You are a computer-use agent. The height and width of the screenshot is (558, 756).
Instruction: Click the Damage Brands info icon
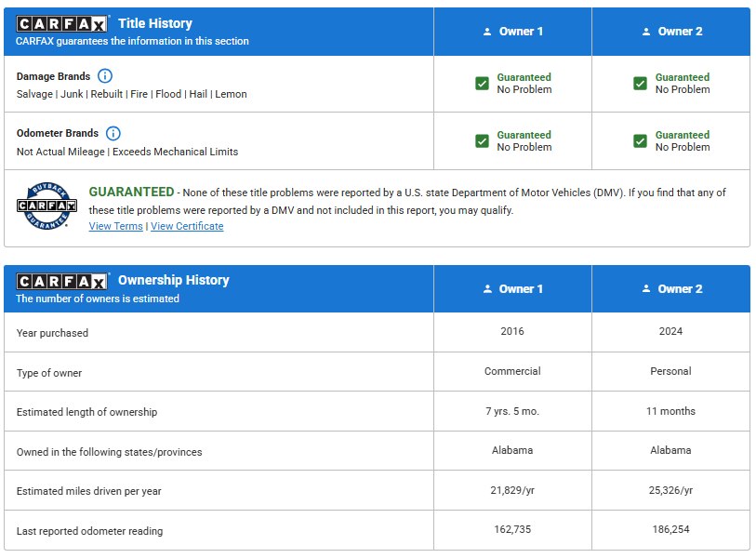click(105, 76)
